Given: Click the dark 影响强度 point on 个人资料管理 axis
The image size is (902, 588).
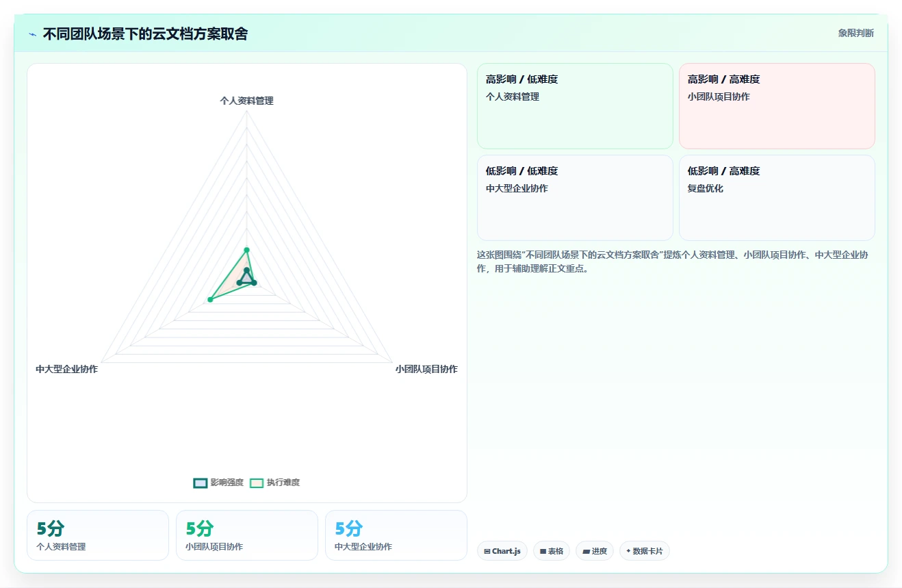Looking at the screenshot, I should (247, 270).
